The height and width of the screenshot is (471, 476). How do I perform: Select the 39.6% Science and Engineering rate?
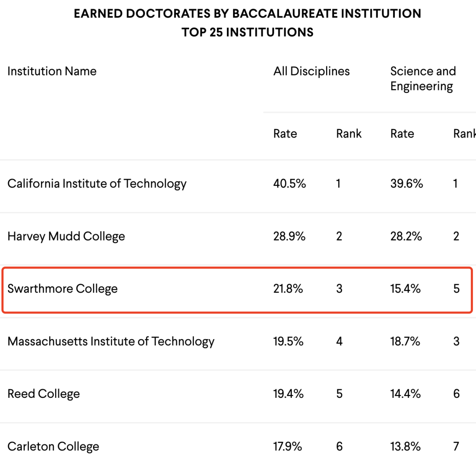(x=406, y=183)
